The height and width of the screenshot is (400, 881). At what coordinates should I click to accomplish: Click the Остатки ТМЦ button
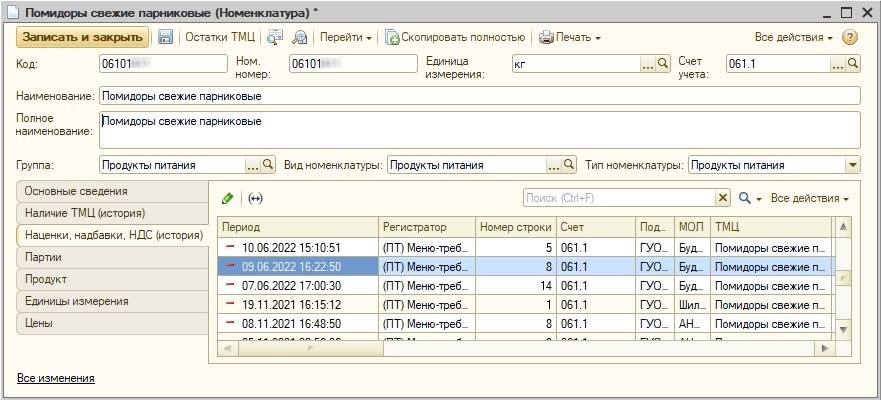point(219,37)
